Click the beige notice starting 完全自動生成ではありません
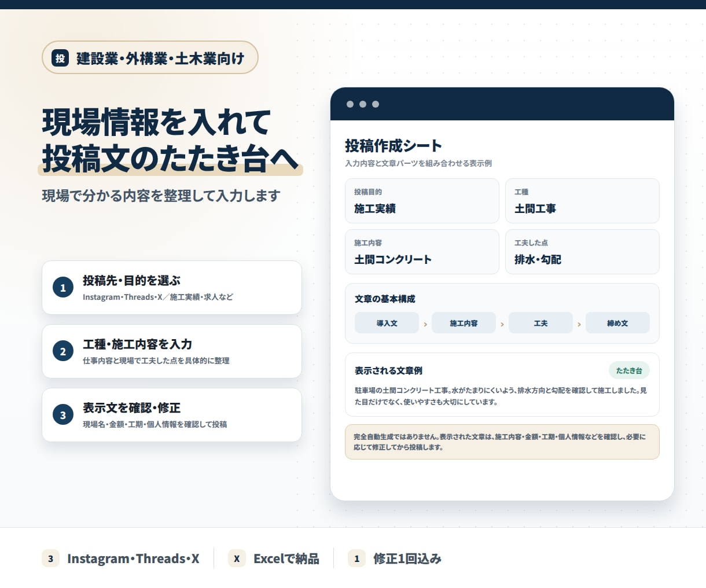This screenshot has width=706, height=588. coord(502,442)
